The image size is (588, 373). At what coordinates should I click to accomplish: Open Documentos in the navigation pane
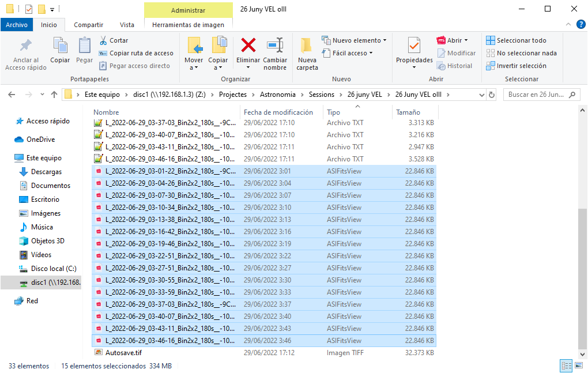point(51,186)
